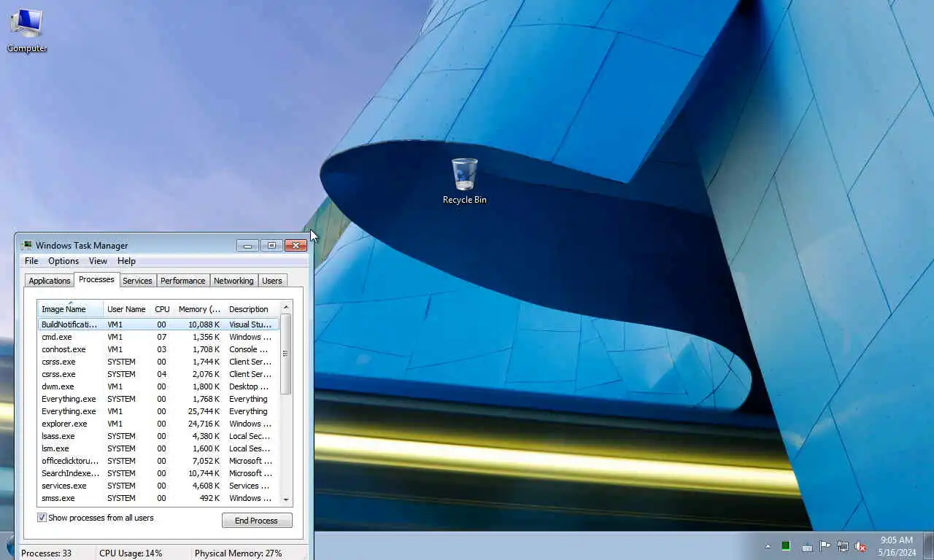Click the CPU Usage: 14% status entry

point(131,553)
